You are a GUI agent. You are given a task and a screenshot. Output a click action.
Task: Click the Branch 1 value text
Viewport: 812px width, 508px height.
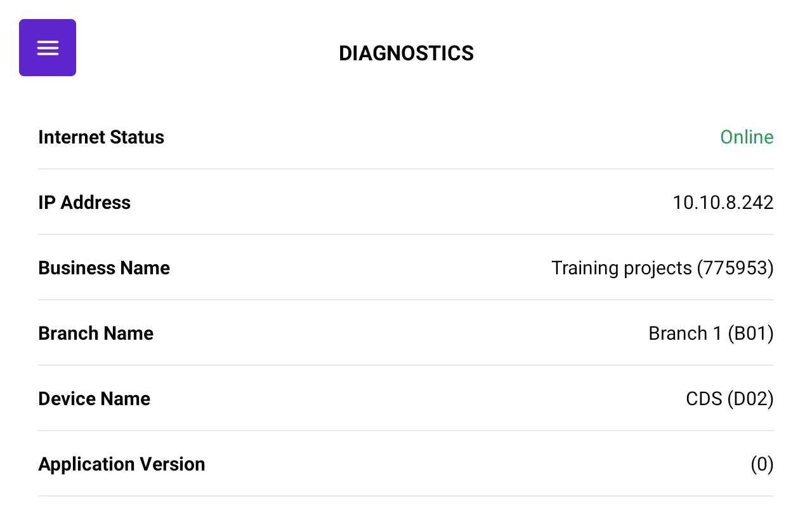coord(685,333)
